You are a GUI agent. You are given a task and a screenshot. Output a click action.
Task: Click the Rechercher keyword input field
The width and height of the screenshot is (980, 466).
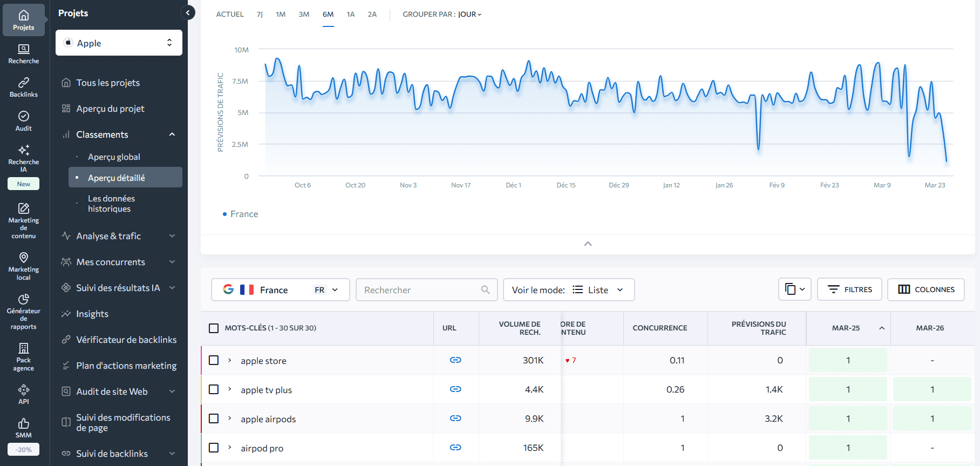426,290
